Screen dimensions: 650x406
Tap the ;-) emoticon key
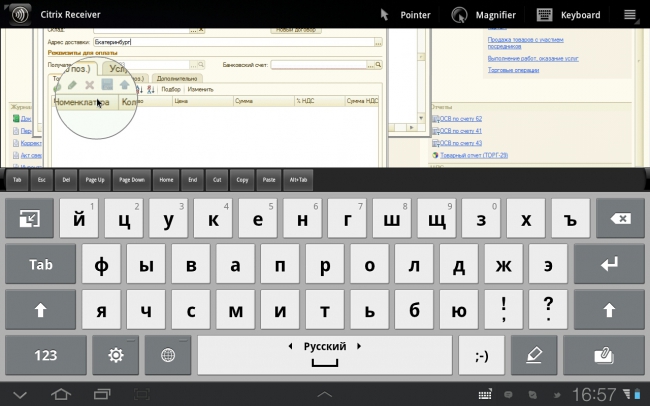coord(482,355)
